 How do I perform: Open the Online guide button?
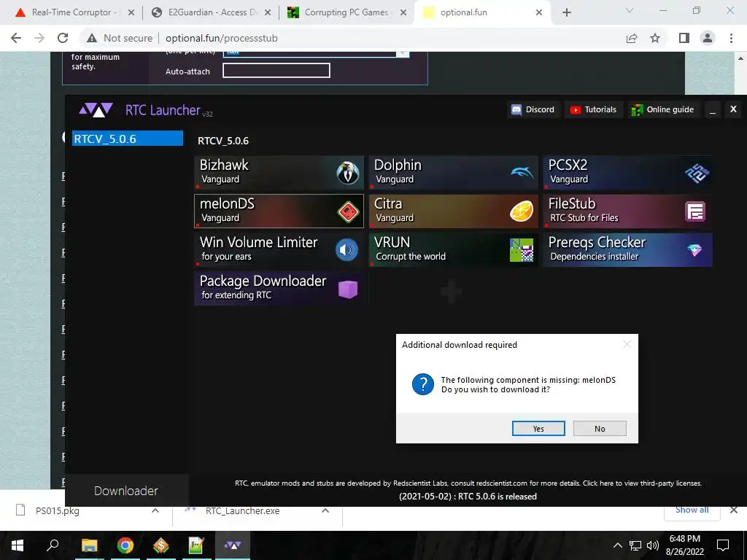pos(662,109)
